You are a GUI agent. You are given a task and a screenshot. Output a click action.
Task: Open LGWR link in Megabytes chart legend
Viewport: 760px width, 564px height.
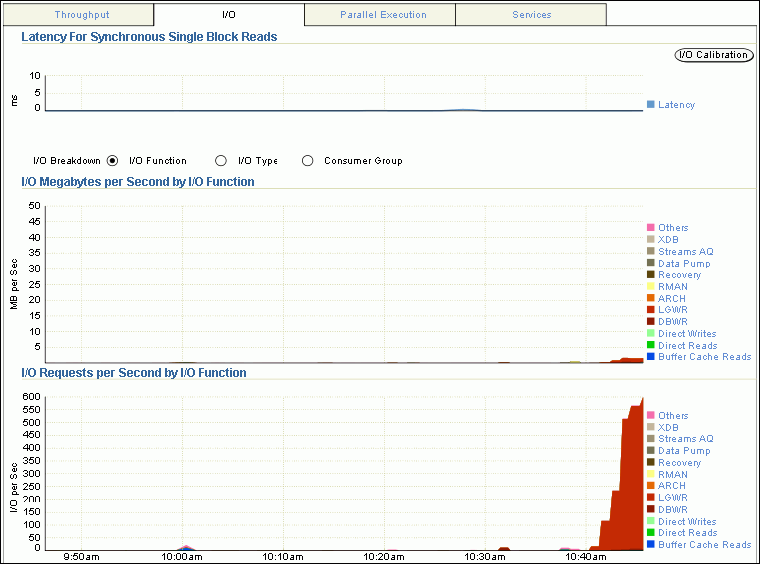pyautogui.click(x=672, y=310)
